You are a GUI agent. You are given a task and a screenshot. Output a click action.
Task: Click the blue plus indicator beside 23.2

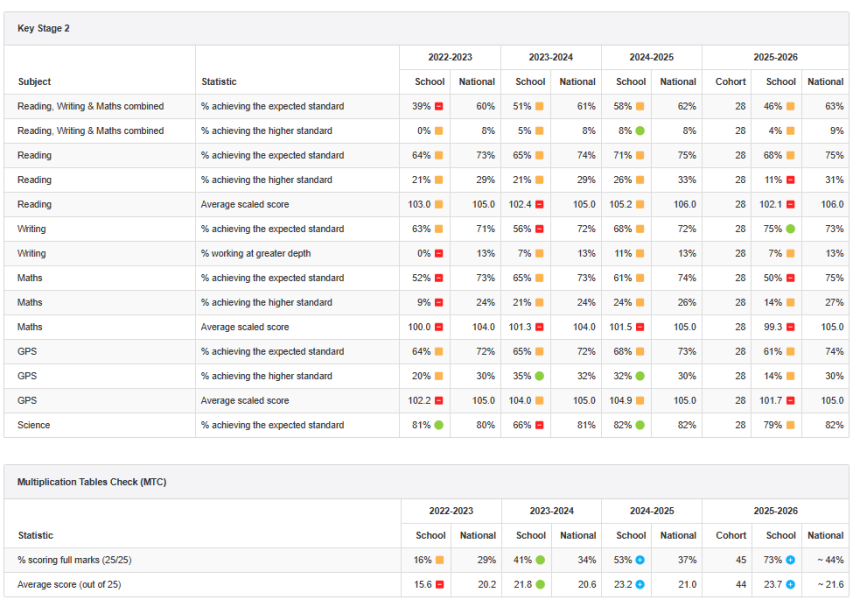click(x=640, y=584)
